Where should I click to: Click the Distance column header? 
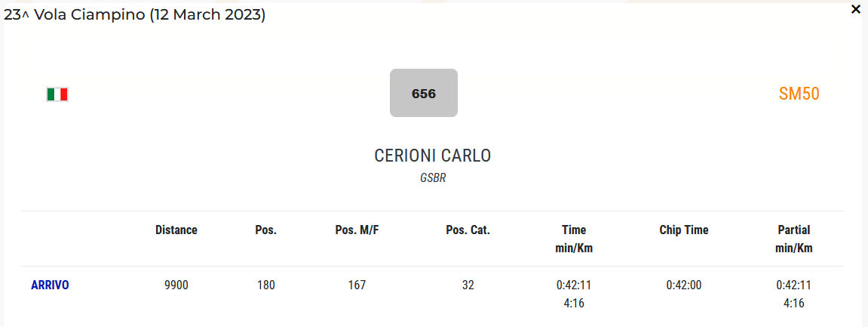(176, 230)
